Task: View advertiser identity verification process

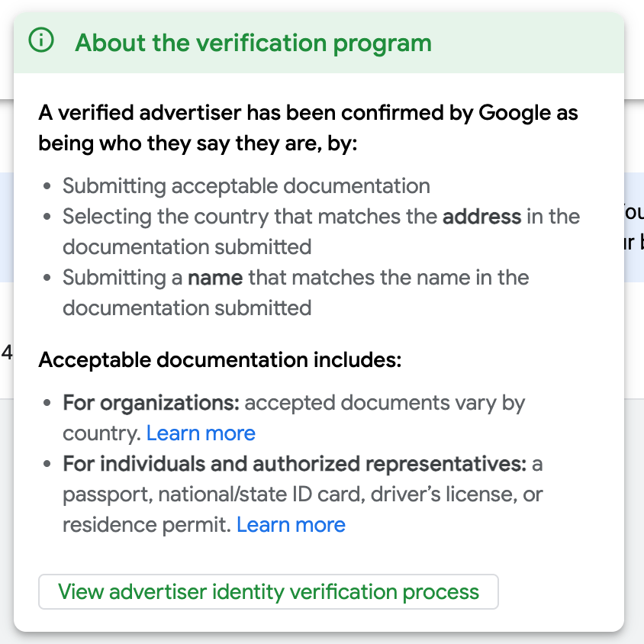Action: click(268, 592)
